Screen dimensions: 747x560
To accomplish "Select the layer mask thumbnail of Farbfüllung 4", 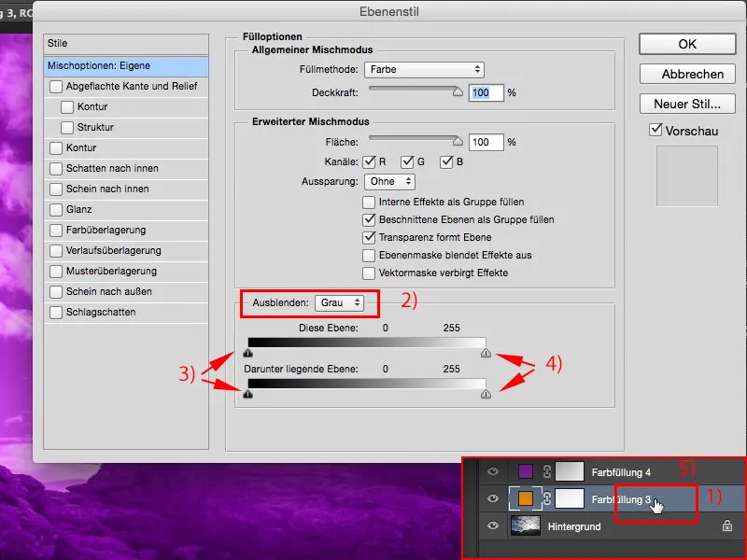I will tap(570, 471).
